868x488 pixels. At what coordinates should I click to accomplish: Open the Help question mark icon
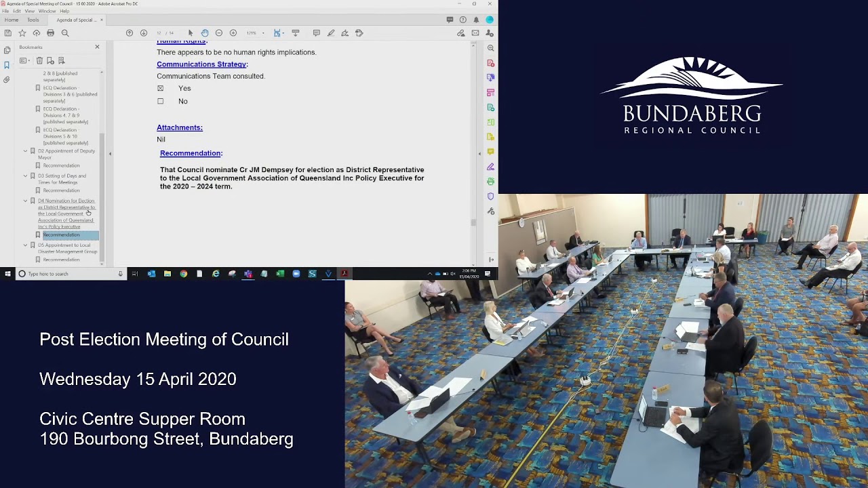(462, 20)
